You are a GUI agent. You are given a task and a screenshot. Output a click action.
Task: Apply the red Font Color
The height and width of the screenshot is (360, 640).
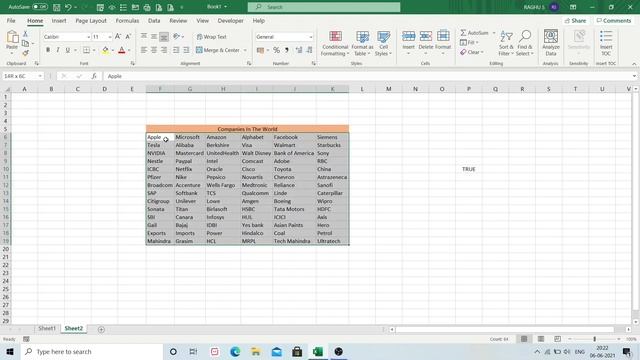pyautogui.click(x=122, y=50)
